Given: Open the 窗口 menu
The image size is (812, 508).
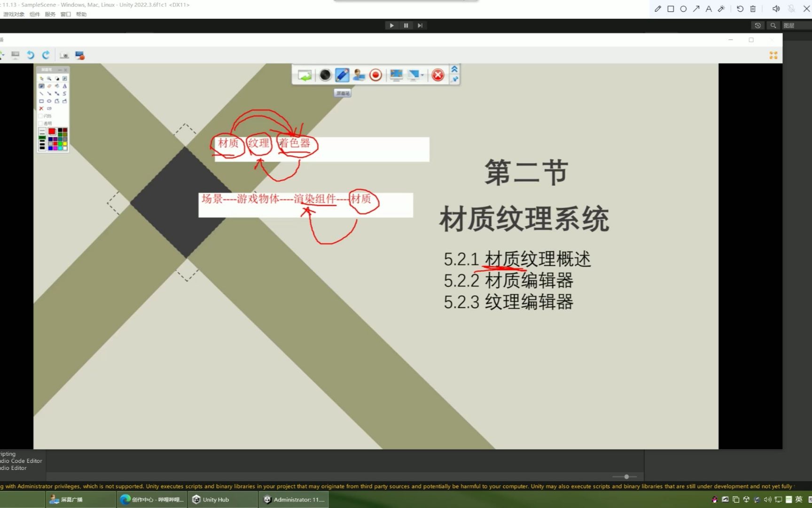Looking at the screenshot, I should click(66, 14).
